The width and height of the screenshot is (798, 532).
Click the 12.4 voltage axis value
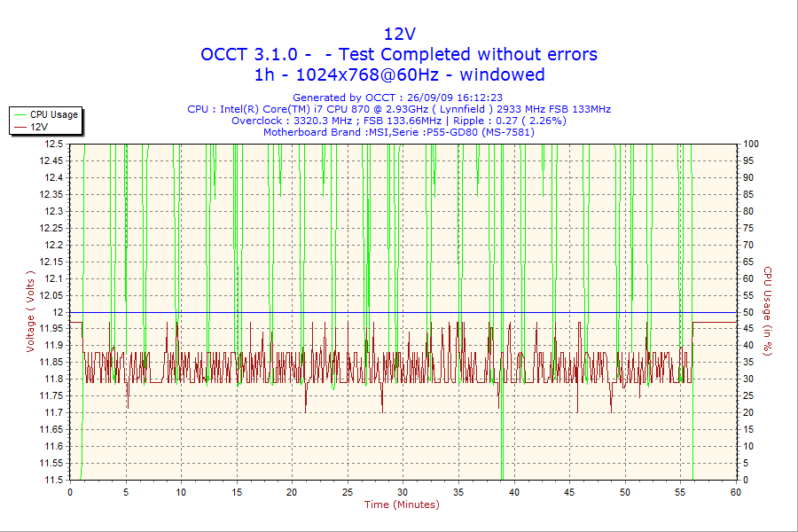click(54, 177)
